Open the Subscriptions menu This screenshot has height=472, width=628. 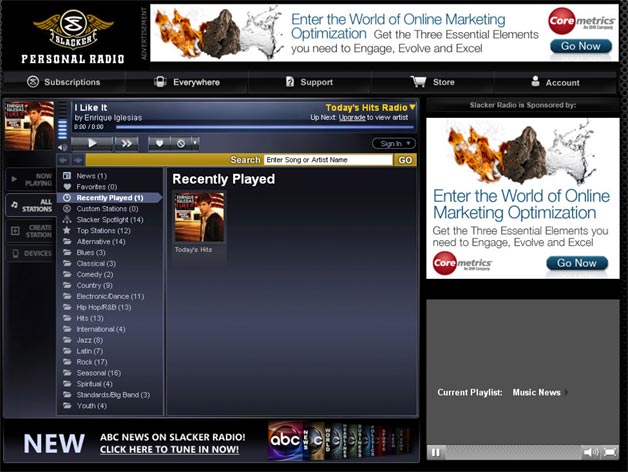pos(63,82)
